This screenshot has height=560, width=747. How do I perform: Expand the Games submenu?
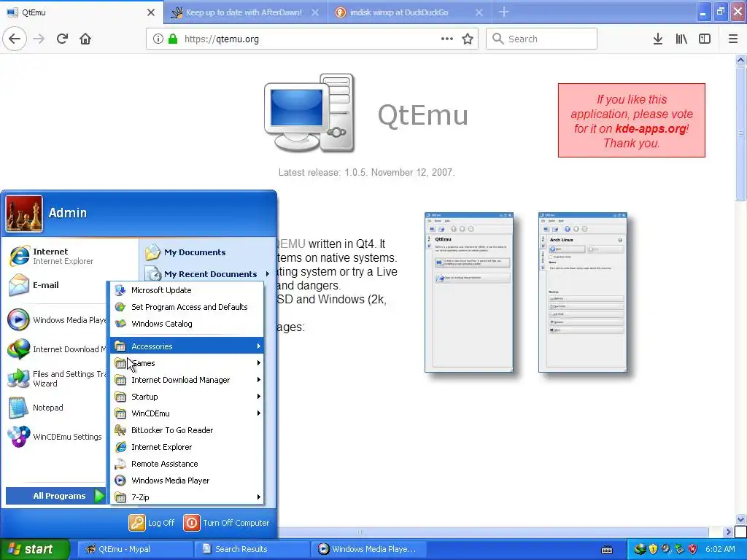pos(187,363)
